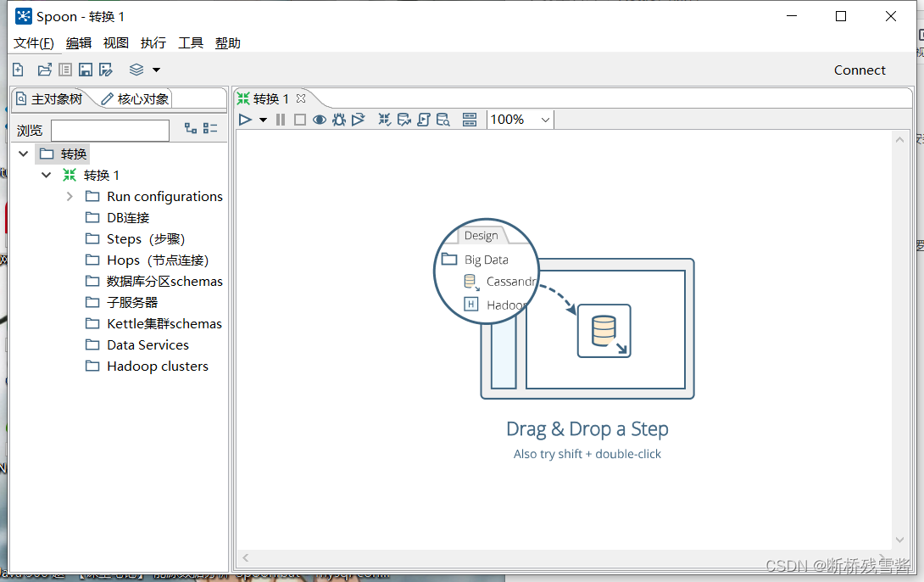Open the 帮助 menu

point(227,43)
